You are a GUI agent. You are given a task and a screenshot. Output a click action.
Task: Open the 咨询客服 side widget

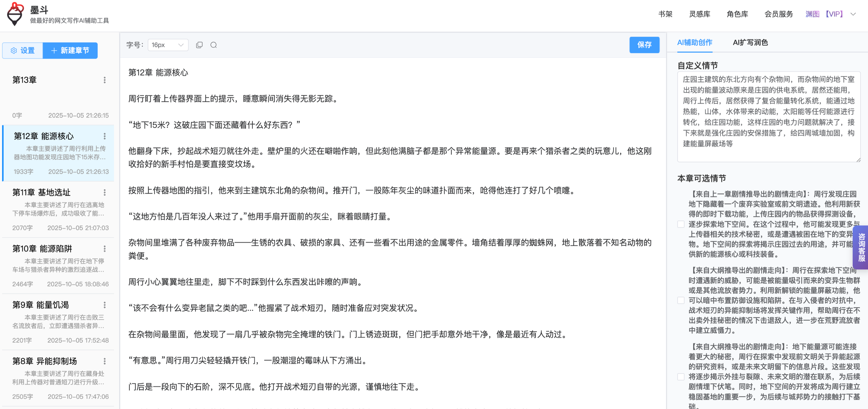pyautogui.click(x=862, y=247)
